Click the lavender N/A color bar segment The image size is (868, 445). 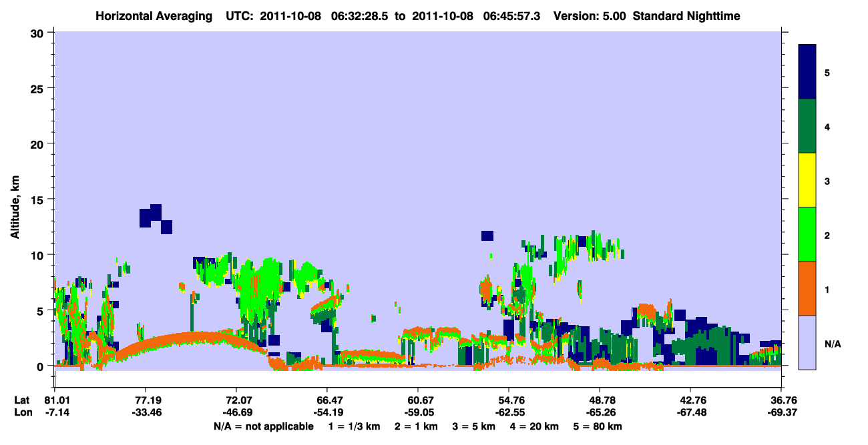tap(807, 342)
